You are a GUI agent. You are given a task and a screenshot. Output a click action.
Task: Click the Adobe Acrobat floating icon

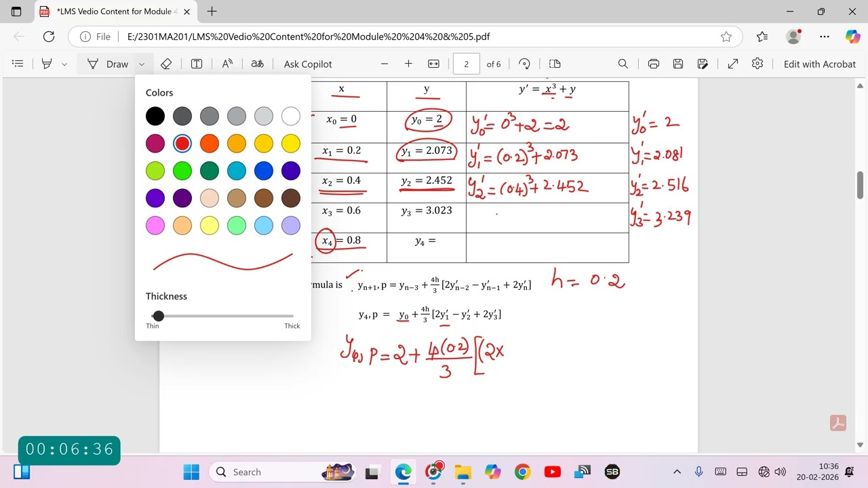[837, 423]
